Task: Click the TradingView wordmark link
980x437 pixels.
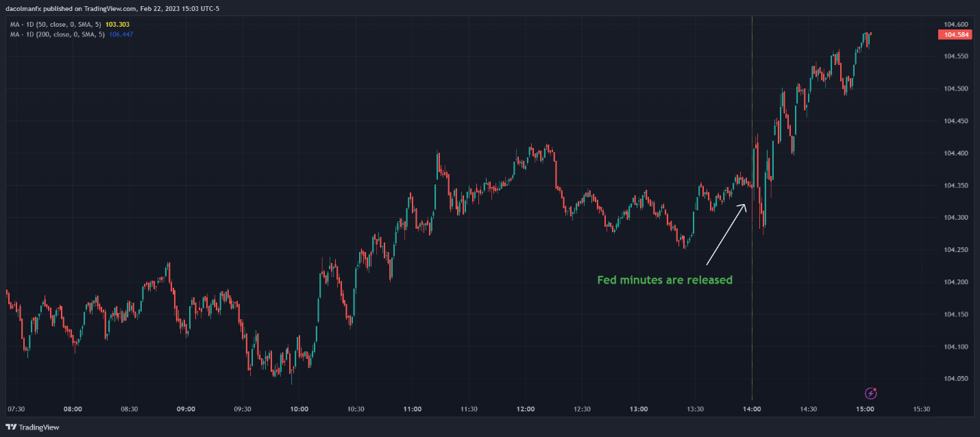Action: coord(38,427)
